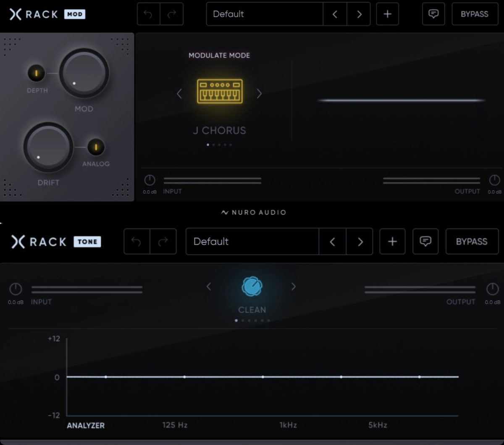The width and height of the screenshot is (504, 445).
Task: Click the Rack MOD output gain knob
Action: point(494,181)
